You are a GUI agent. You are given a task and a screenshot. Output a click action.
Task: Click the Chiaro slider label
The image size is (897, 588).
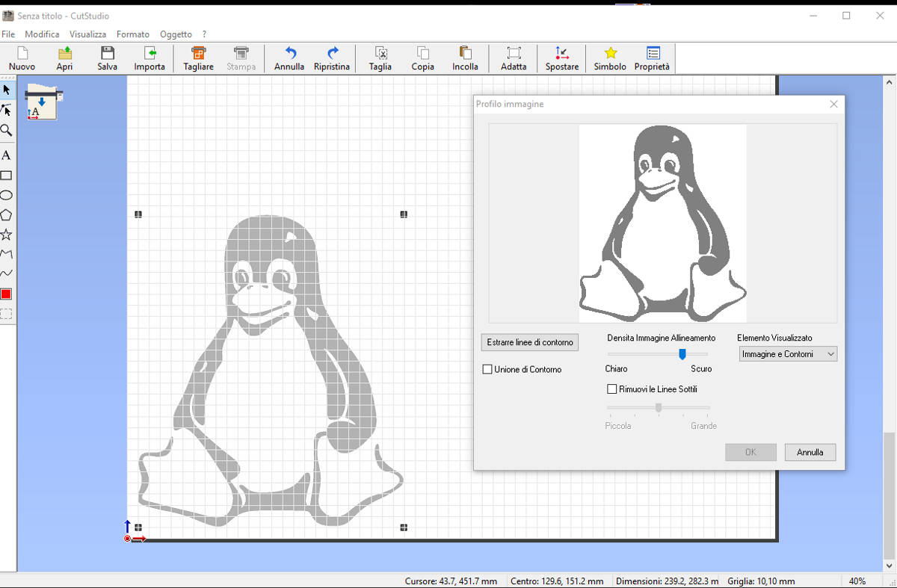coord(616,369)
